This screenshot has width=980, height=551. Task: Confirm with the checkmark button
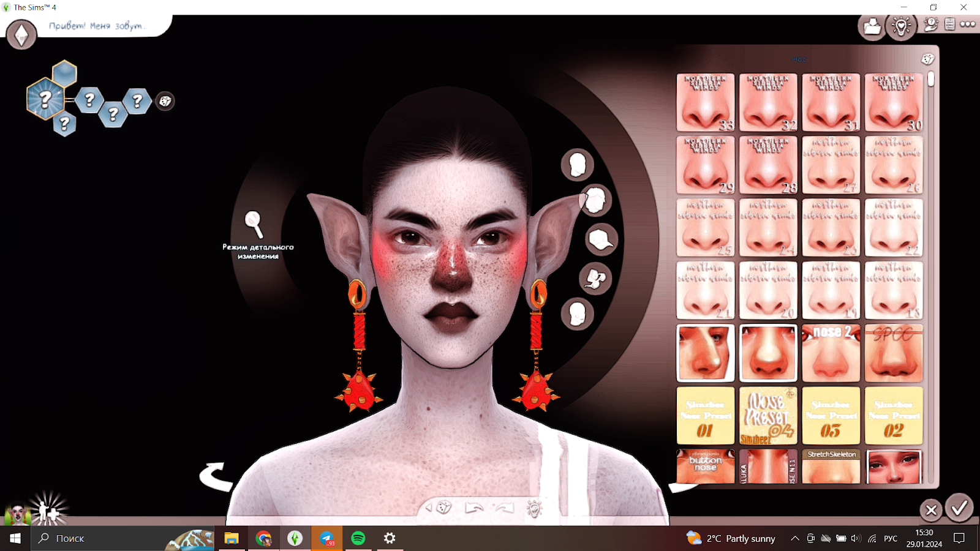click(959, 508)
